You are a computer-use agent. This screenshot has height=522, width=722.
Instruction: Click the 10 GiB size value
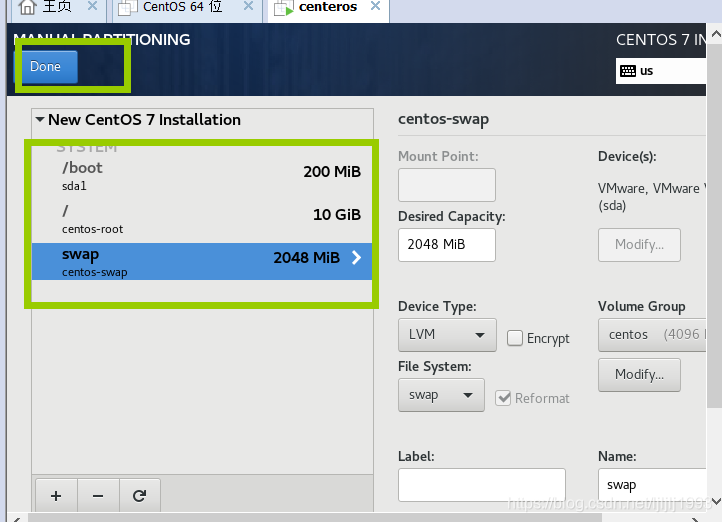tap(337, 215)
